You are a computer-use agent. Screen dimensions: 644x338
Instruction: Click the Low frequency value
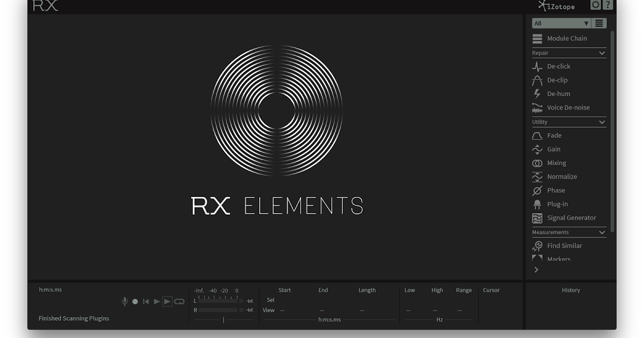coord(409,311)
